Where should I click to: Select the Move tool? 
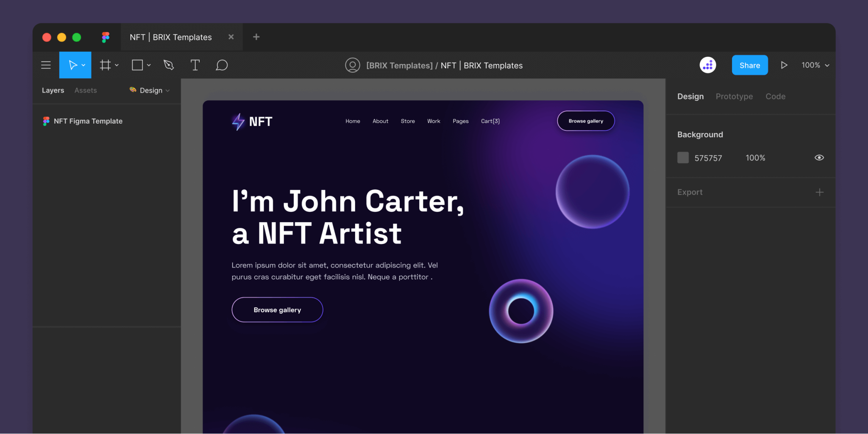click(x=72, y=65)
